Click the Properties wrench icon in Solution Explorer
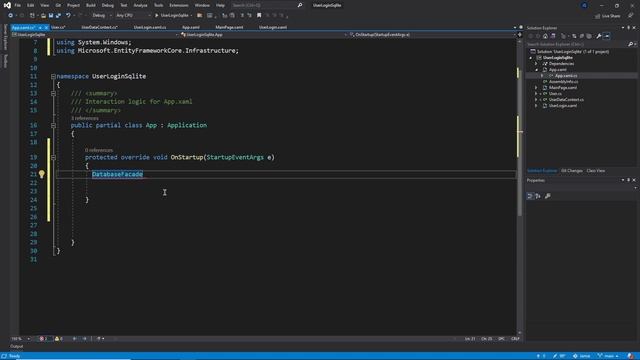640x360 pixels. 599,36
